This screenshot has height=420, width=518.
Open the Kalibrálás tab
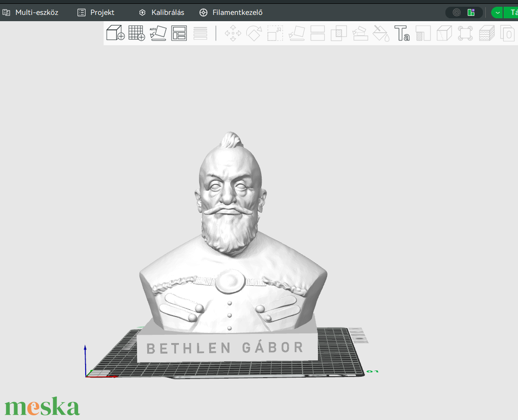(x=162, y=13)
